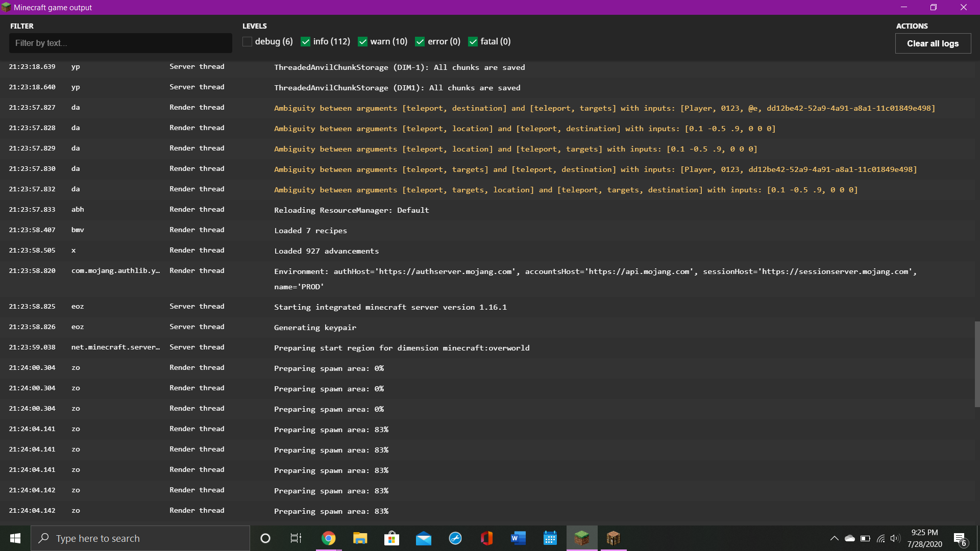Screen dimensions: 980x551
Task: Open Google Chrome from the taskbar
Action: point(329,538)
